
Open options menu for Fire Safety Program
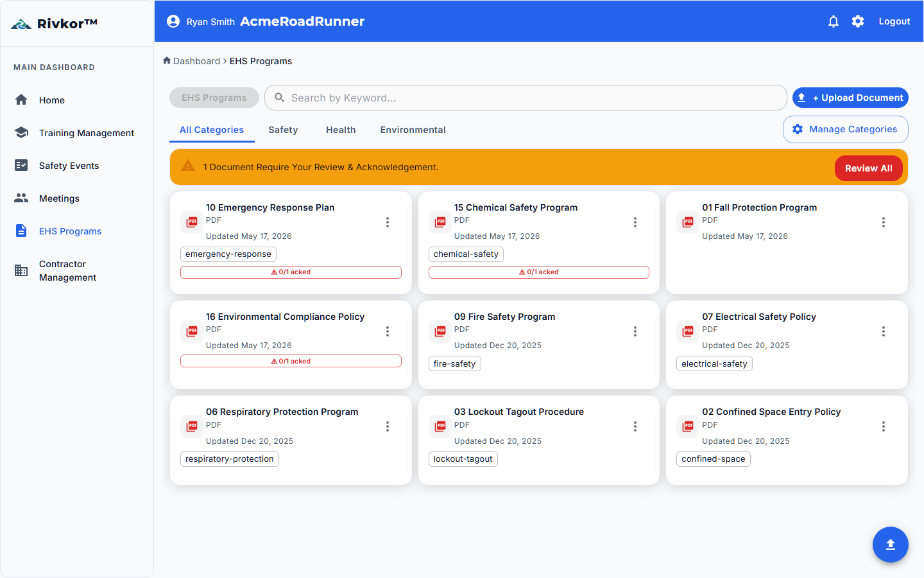(x=635, y=331)
